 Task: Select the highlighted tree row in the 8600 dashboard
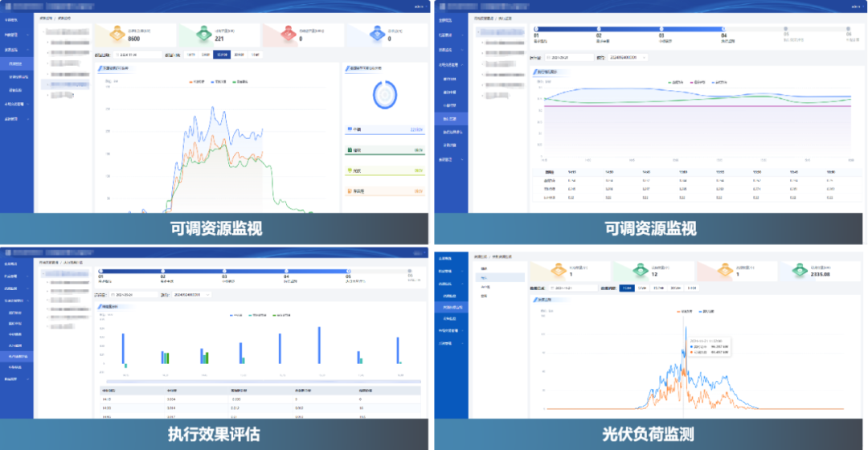[x=65, y=84]
